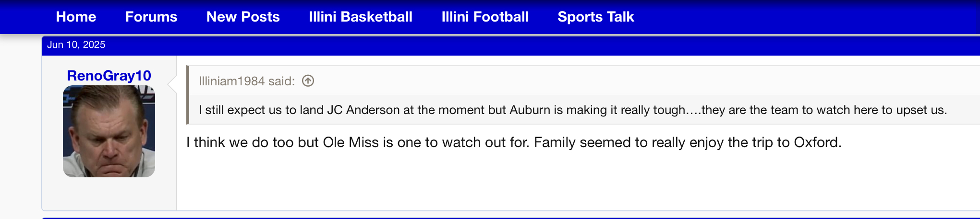View New Posts

[x=243, y=17]
